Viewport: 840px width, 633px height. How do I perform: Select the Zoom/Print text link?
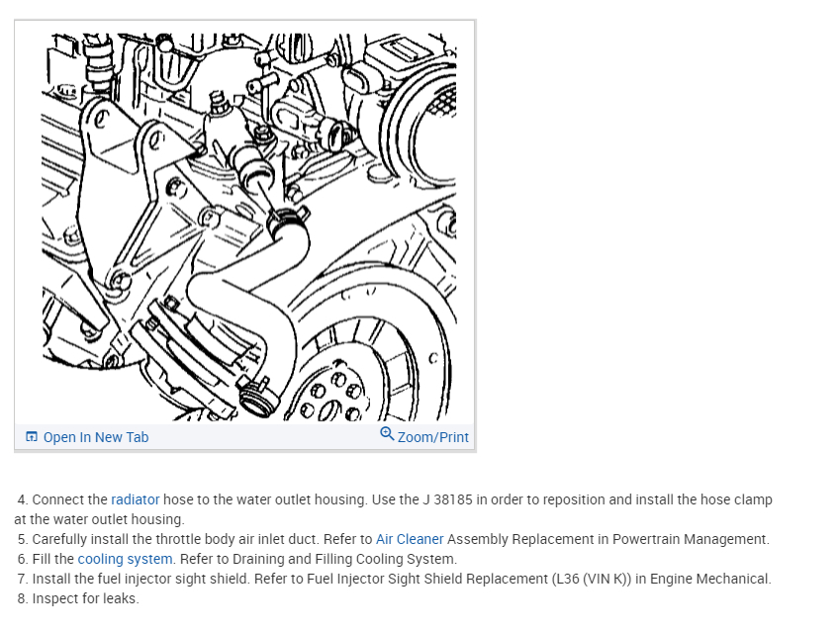432,437
